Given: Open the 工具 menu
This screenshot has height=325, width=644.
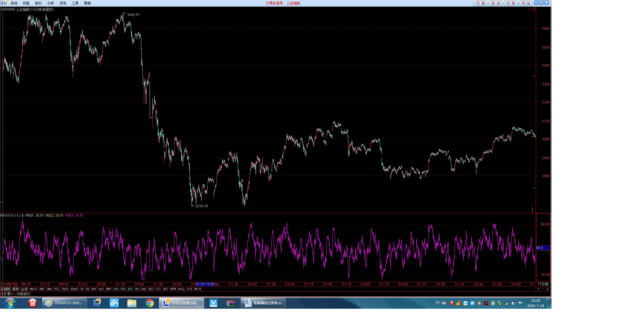Looking at the screenshot, I should (75, 3).
